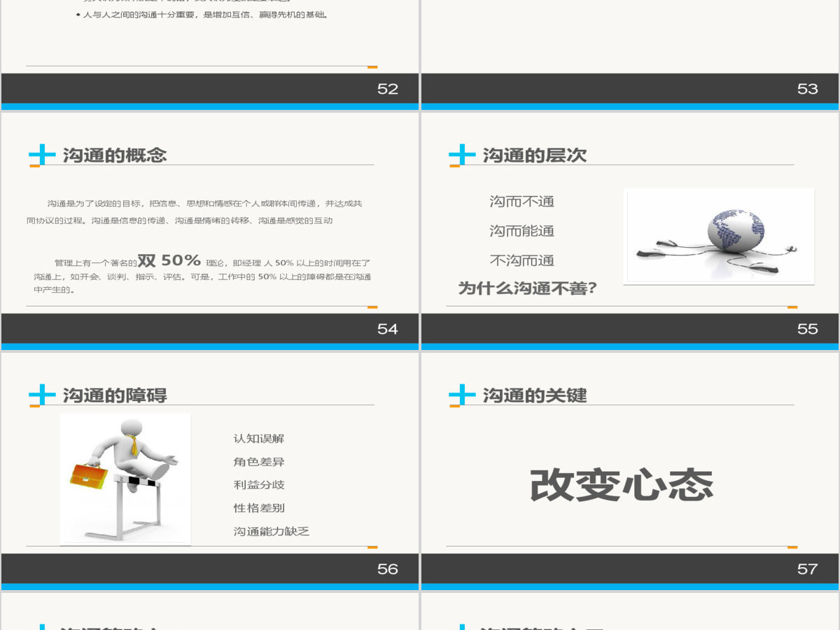Click slide number 54
Screen dimensions: 840x630
click(388, 329)
